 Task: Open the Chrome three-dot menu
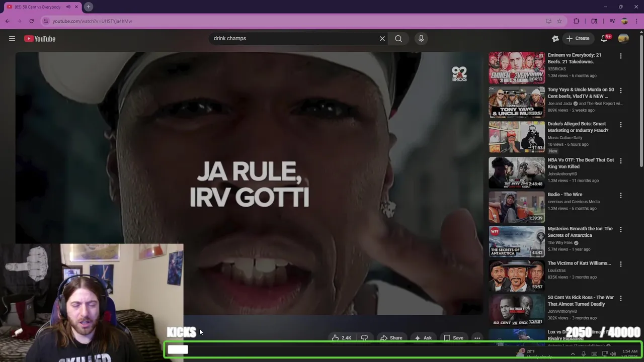[636, 21]
